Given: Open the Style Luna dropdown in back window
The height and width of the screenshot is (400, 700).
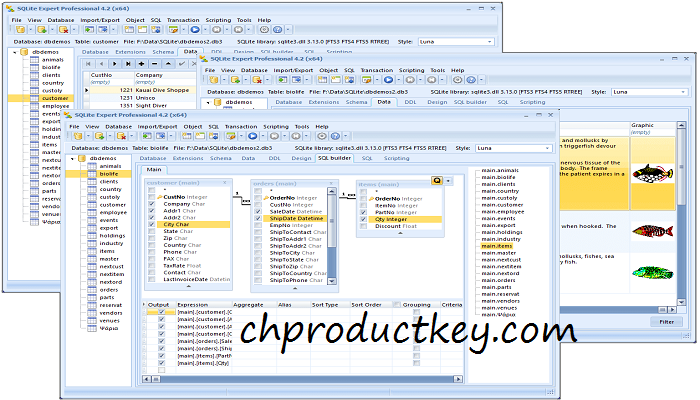Looking at the screenshot, I should pyautogui.click(x=490, y=42).
